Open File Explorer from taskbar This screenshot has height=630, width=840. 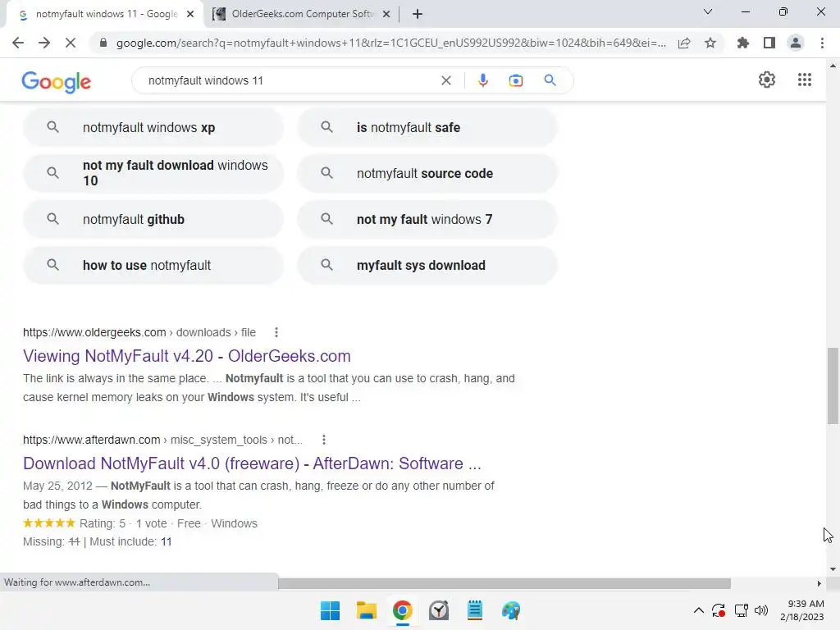367,610
